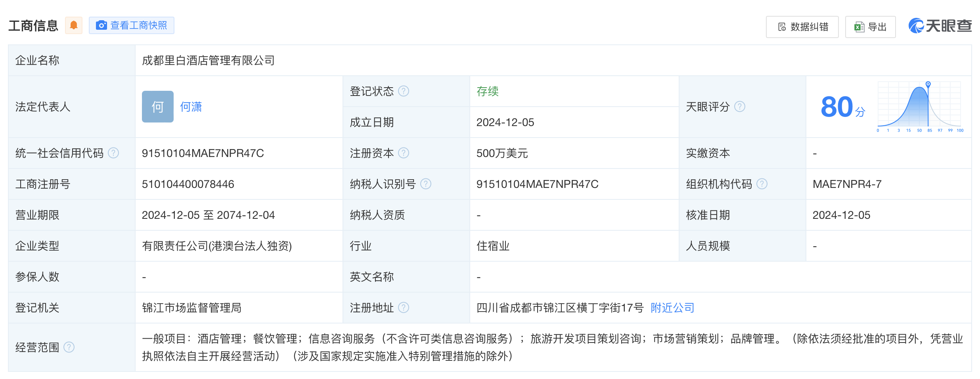980x379 pixels.
Task: Click the 何 avatar thumbnail
Action: (x=158, y=107)
